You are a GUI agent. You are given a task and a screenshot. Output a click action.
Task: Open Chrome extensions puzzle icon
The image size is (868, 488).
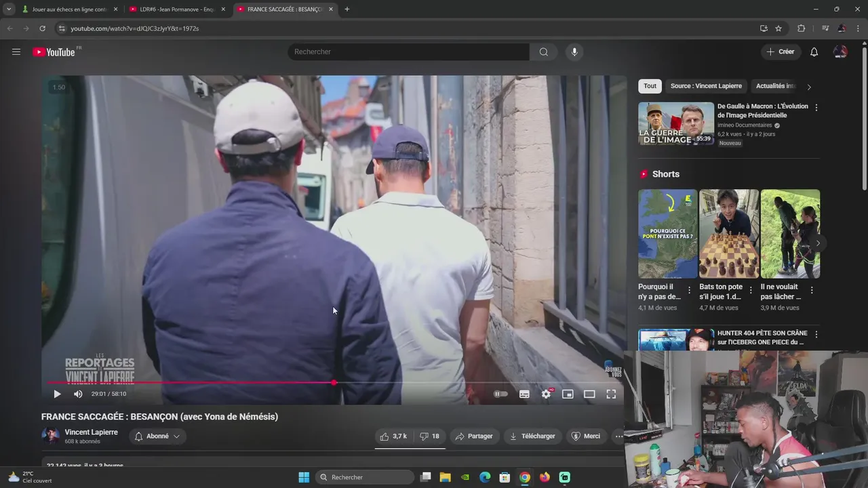[801, 28]
